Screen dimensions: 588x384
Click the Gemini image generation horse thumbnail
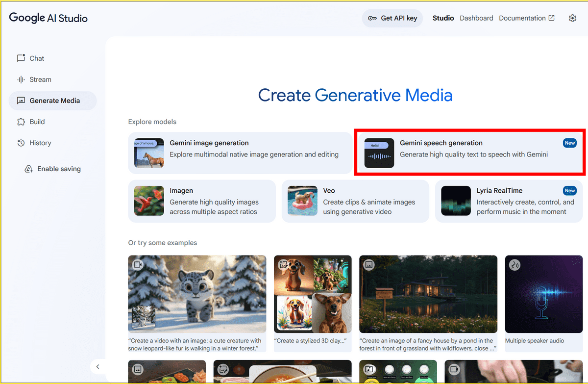pos(149,153)
